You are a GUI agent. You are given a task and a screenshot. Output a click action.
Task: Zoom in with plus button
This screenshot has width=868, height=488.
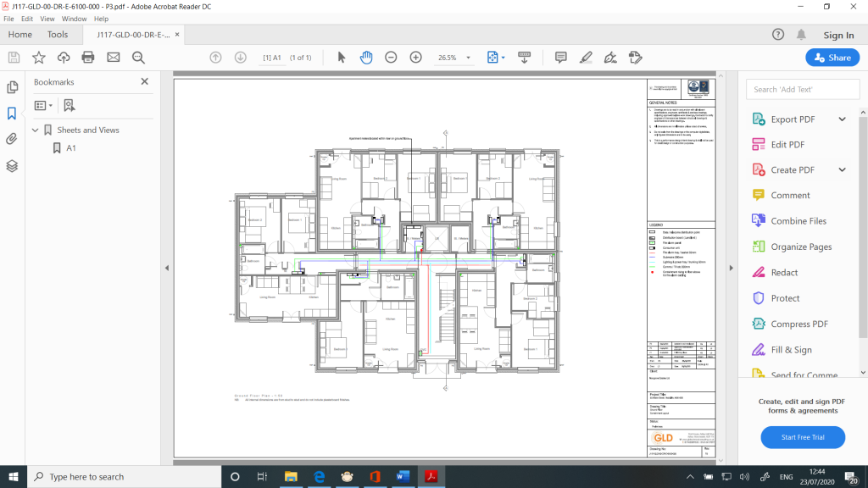tap(415, 58)
